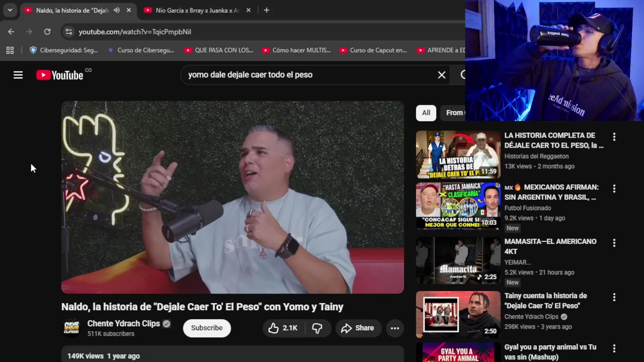
Task: Open more actions ellipsis under video
Action: [x=395, y=328]
